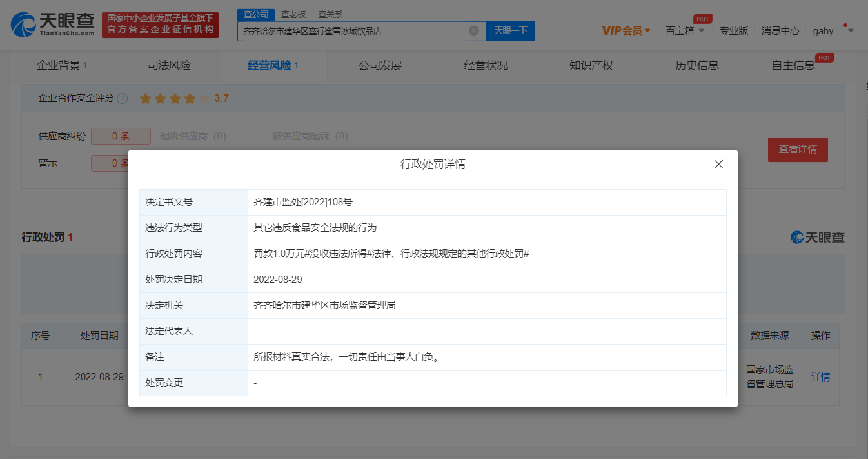Click the 天眼查 watermark logo on right
The image size is (868, 459).
point(818,238)
